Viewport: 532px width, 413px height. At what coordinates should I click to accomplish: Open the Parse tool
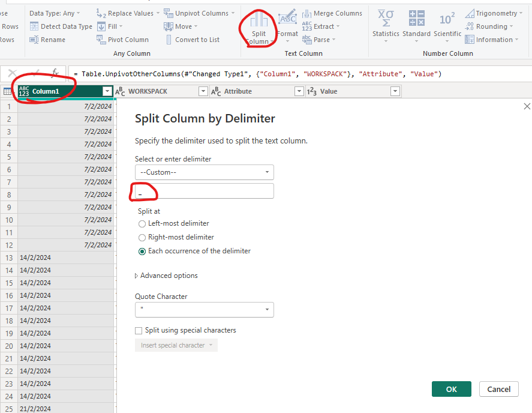tap(318, 40)
